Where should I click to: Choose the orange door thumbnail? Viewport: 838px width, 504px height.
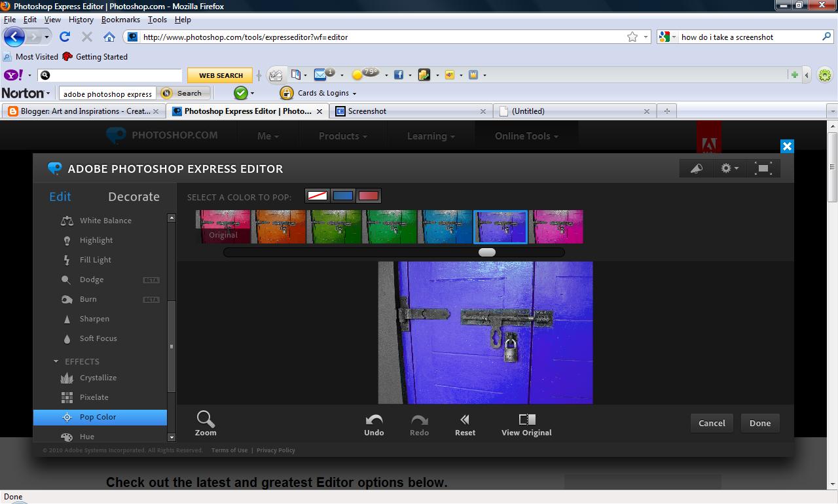tap(280, 226)
